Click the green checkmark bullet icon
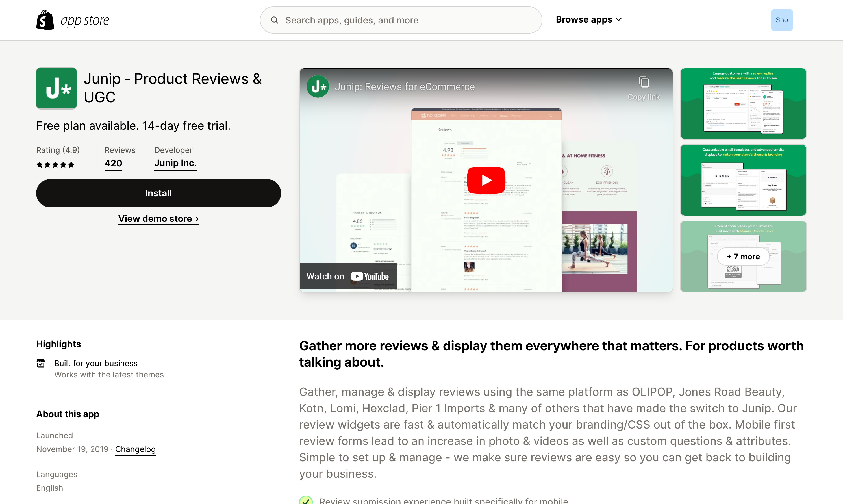 306,500
